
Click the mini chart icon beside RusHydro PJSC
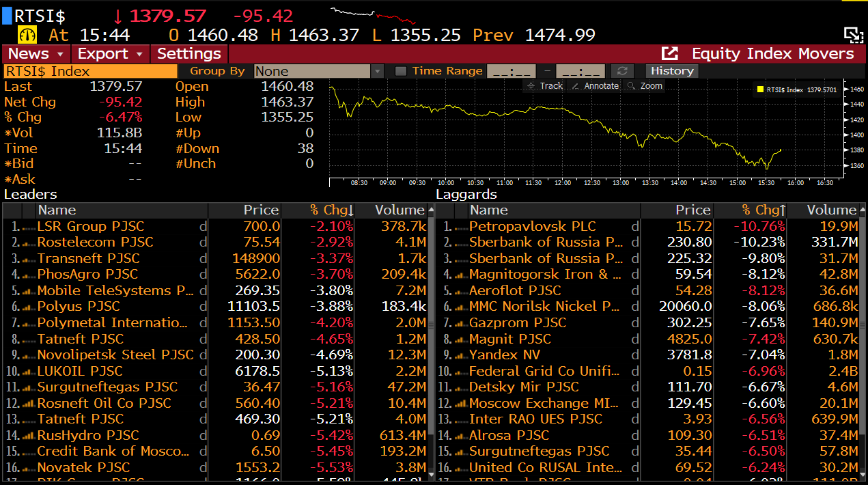click(x=29, y=436)
